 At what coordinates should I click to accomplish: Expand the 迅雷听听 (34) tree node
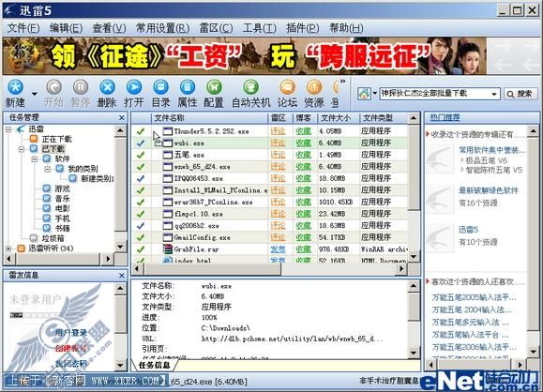pyautogui.click(x=8, y=249)
